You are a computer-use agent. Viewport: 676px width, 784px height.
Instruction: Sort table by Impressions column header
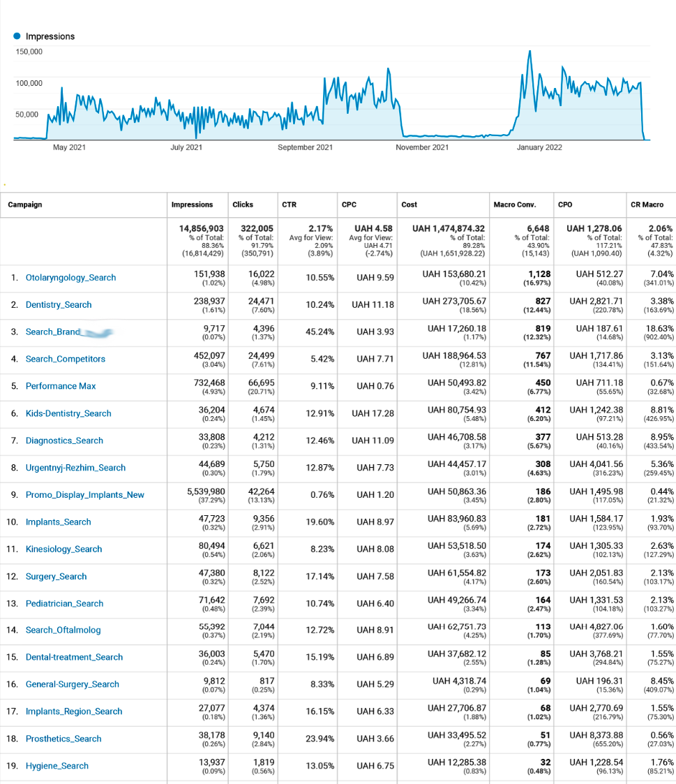coord(192,205)
